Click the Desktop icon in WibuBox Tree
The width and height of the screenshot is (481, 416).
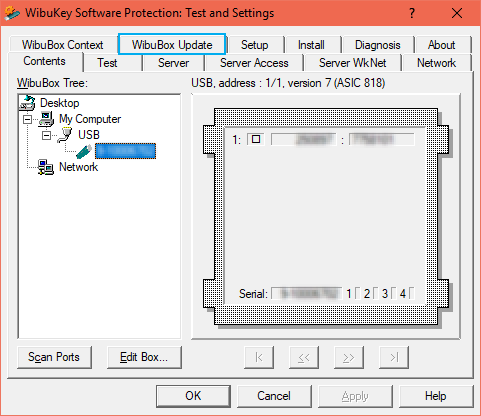(x=27, y=103)
